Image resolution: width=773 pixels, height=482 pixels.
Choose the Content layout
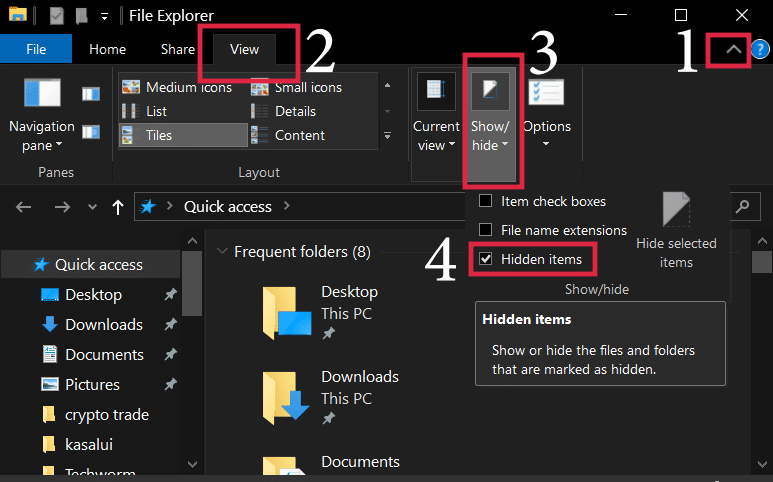(x=288, y=135)
